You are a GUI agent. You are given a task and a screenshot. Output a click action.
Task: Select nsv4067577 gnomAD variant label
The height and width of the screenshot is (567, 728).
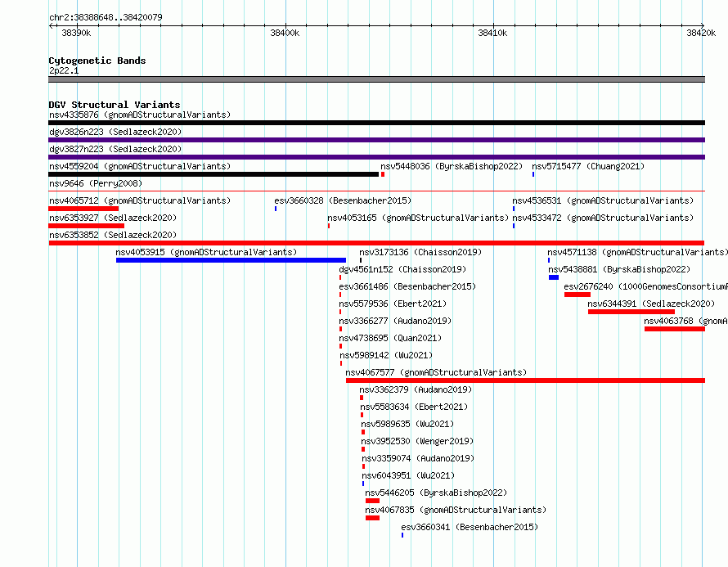click(x=436, y=372)
